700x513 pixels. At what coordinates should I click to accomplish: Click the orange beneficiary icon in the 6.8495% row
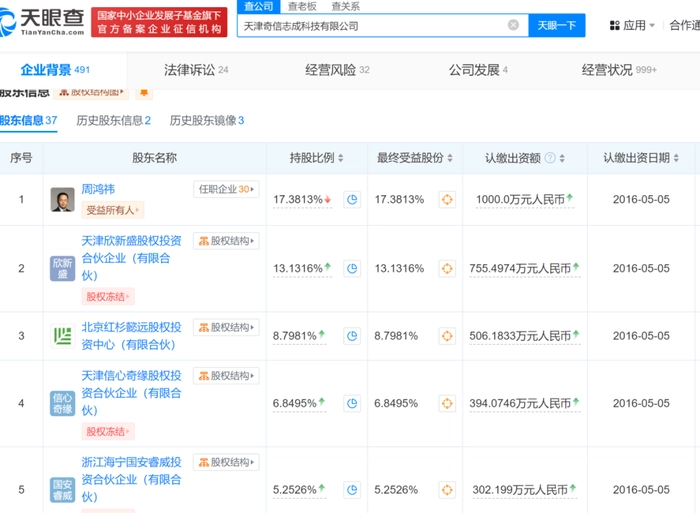(447, 403)
